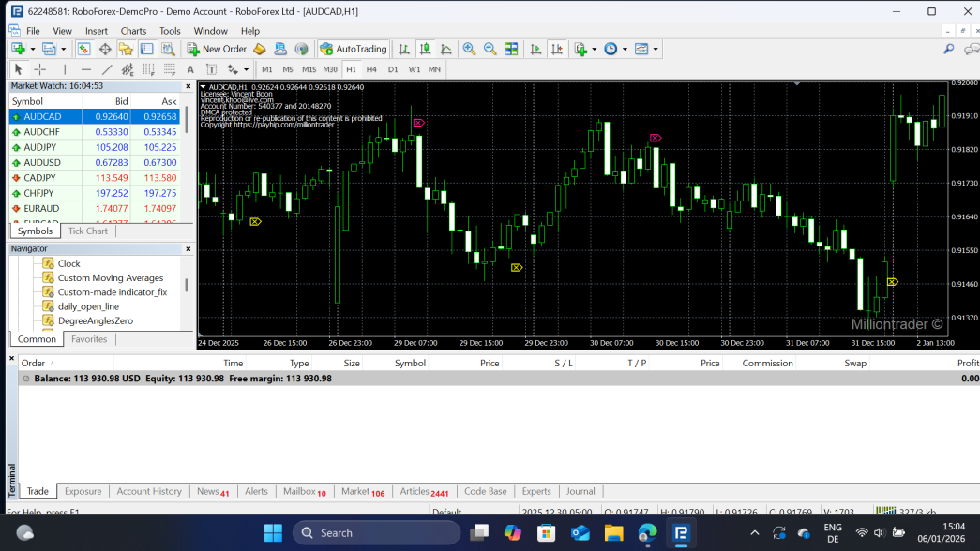Select Custom Moving Averages in Navigator
The width and height of the screenshot is (980, 551).
pos(110,278)
